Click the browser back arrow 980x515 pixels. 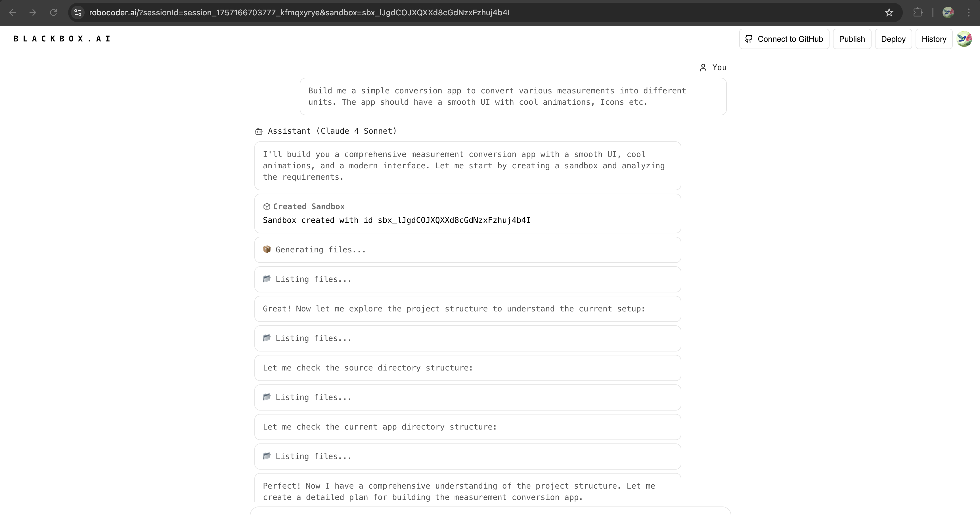pyautogui.click(x=12, y=12)
